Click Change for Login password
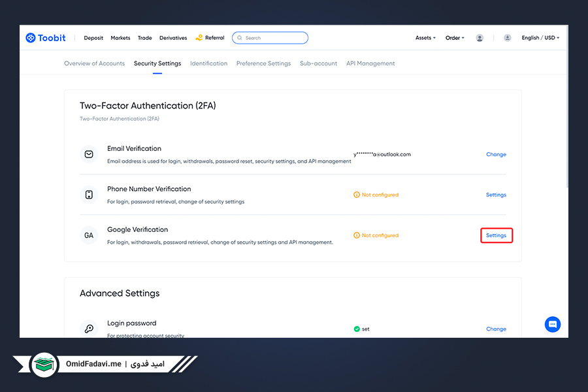This screenshot has width=588, height=392. (496, 329)
